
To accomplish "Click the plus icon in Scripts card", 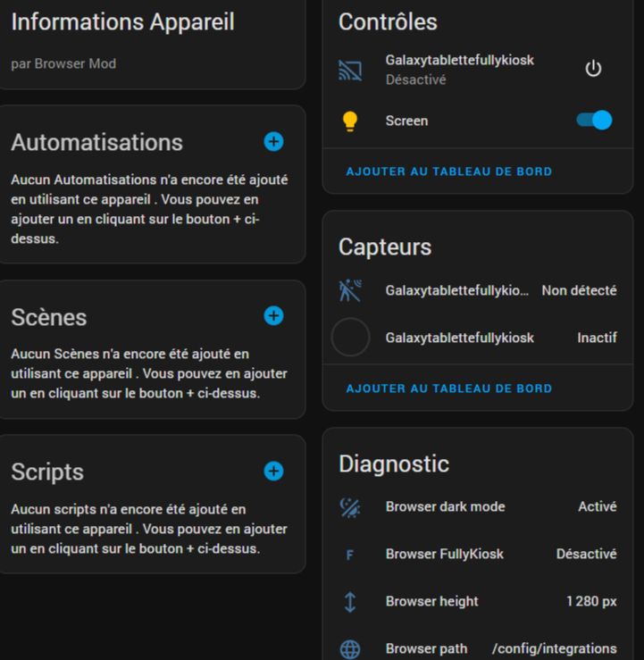I will (x=273, y=471).
